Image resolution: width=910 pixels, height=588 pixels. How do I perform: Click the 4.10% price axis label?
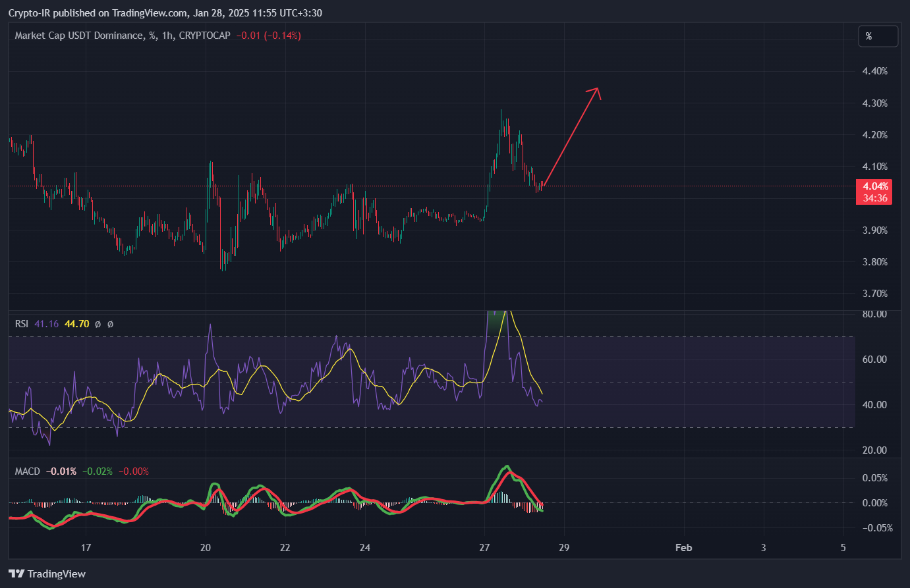pyautogui.click(x=875, y=167)
